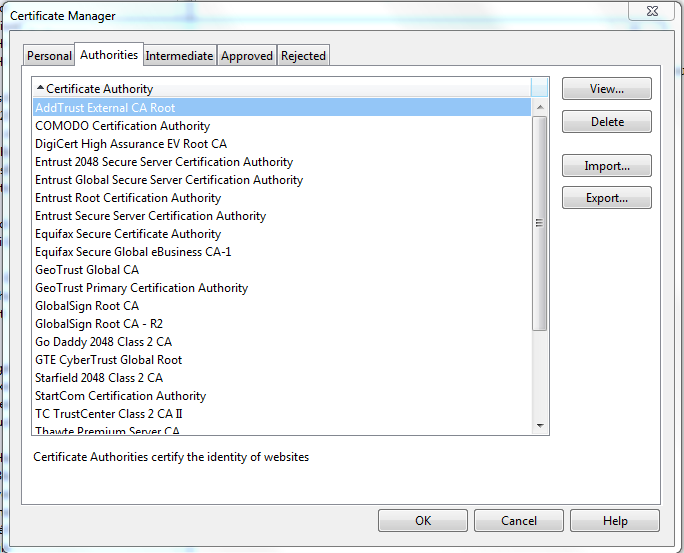This screenshot has height=553, width=684.
Task: Select GlobalSign Root CA - R2
Action: click(282, 324)
